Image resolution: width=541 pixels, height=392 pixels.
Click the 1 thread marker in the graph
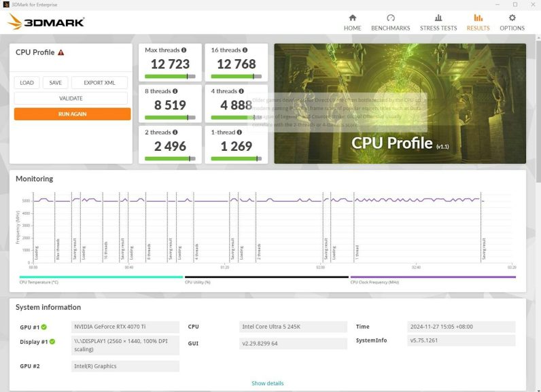[x=357, y=252]
